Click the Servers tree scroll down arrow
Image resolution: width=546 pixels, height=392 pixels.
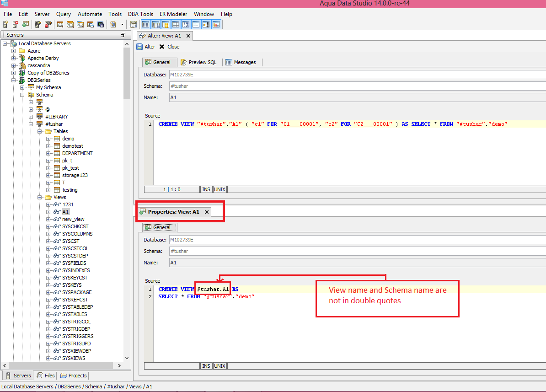(x=127, y=358)
